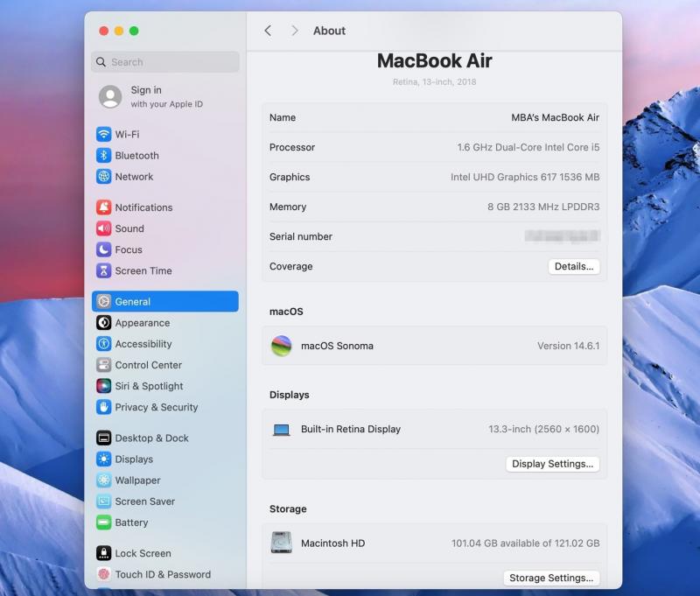The height and width of the screenshot is (596, 700).
Task: Click the Network globe icon
Action: coord(103,176)
